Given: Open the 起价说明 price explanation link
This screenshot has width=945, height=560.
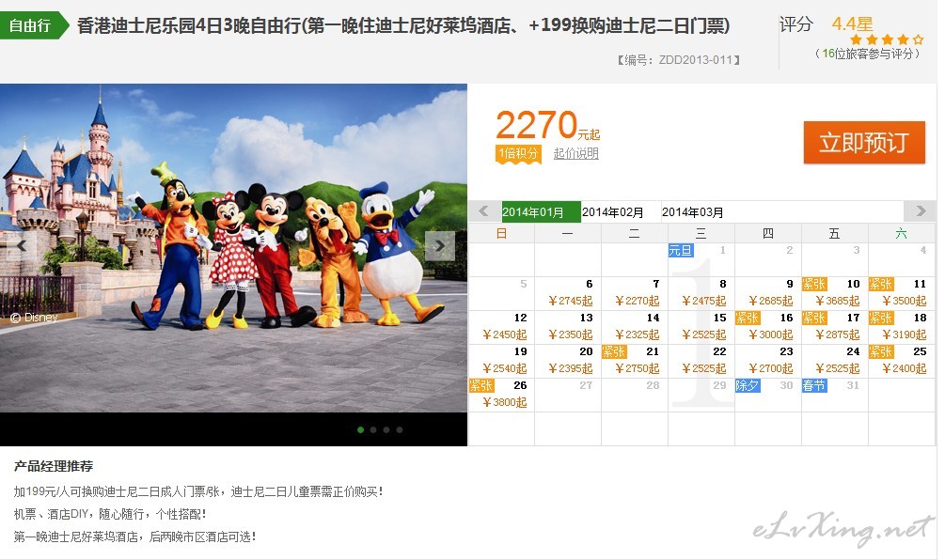Looking at the screenshot, I should click(x=576, y=153).
